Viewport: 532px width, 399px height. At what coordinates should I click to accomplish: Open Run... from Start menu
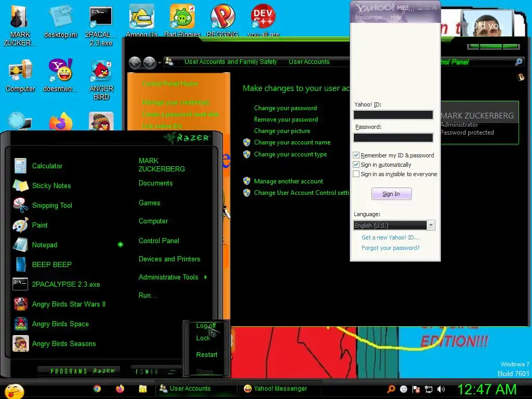(147, 295)
